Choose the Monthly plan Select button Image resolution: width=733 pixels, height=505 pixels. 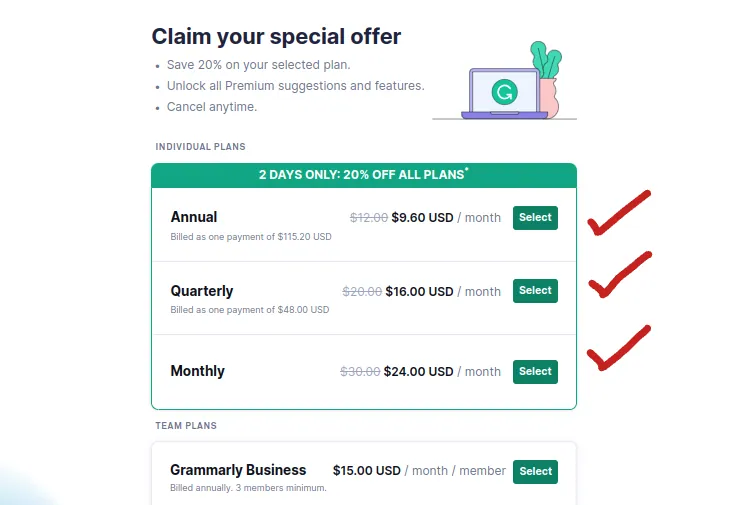[535, 372]
